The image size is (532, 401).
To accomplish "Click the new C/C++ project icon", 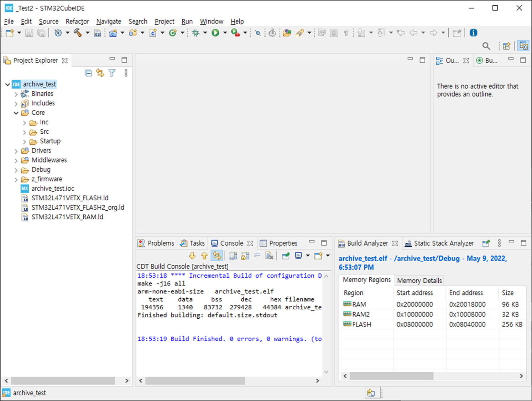I will pyautogui.click(x=113, y=33).
